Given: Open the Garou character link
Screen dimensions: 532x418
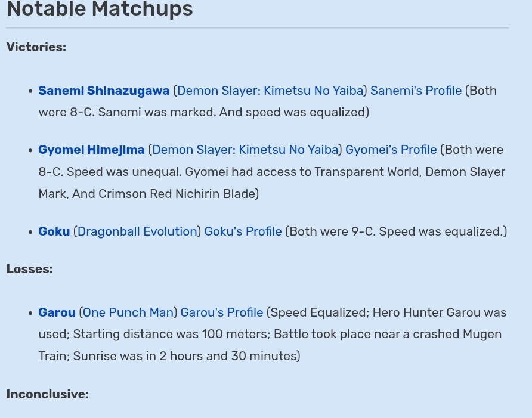Looking at the screenshot, I should [x=57, y=312].
